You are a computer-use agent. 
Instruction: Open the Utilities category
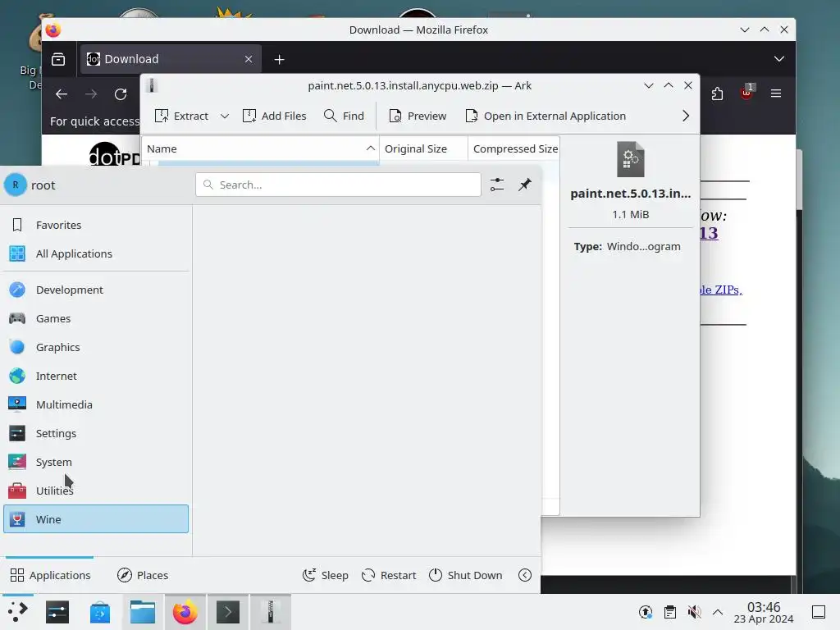click(x=96, y=491)
